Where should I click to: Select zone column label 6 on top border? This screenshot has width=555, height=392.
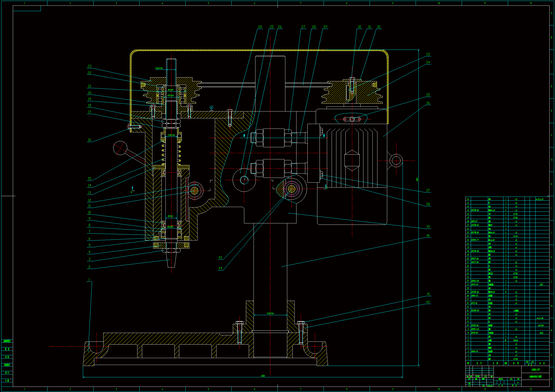pos(254,3)
